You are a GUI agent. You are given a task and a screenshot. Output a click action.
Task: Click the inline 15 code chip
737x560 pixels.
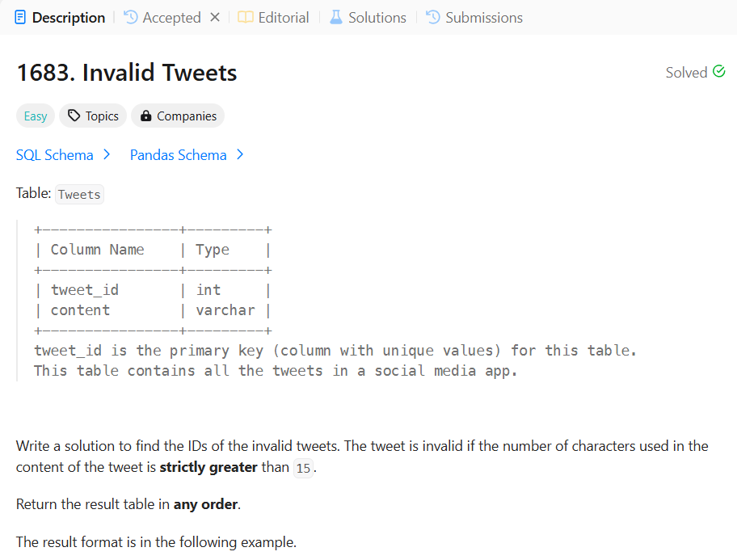pos(302,467)
